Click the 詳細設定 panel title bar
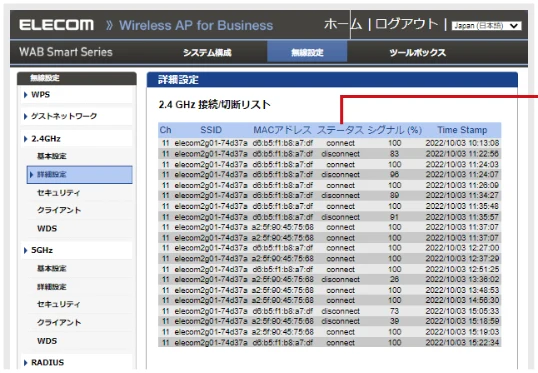This screenshot has height=373, width=538. tap(332, 80)
